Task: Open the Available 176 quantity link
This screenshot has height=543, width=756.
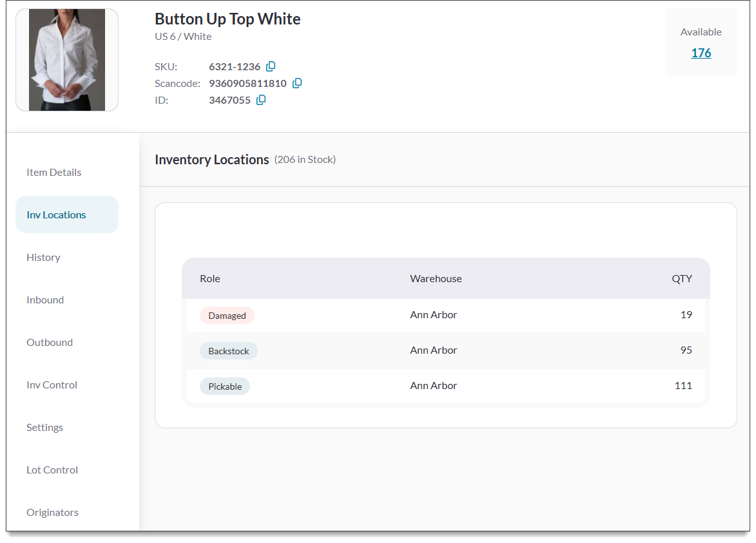Action: [x=701, y=53]
